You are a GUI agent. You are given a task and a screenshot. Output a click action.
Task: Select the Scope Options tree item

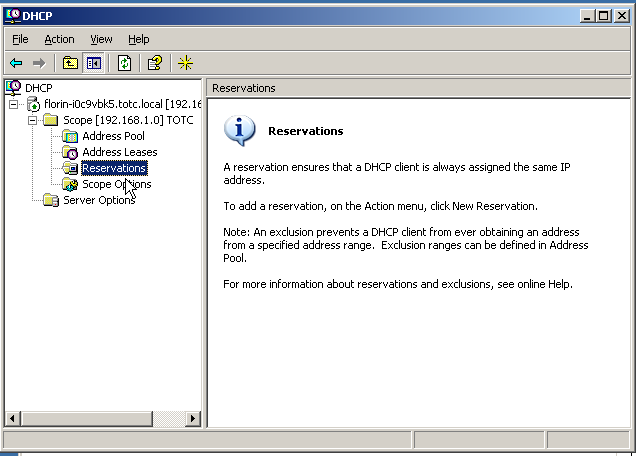pyautogui.click(x=116, y=184)
